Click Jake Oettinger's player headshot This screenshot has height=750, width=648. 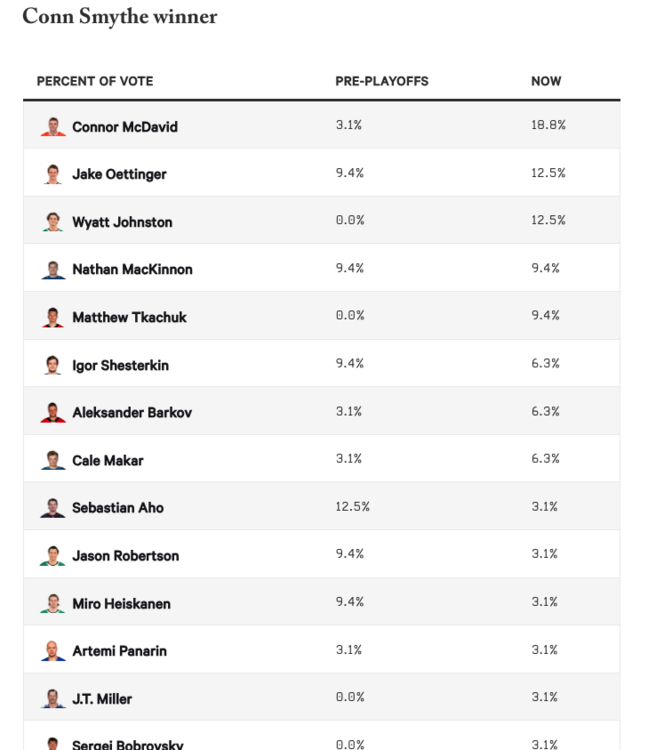pos(53,174)
